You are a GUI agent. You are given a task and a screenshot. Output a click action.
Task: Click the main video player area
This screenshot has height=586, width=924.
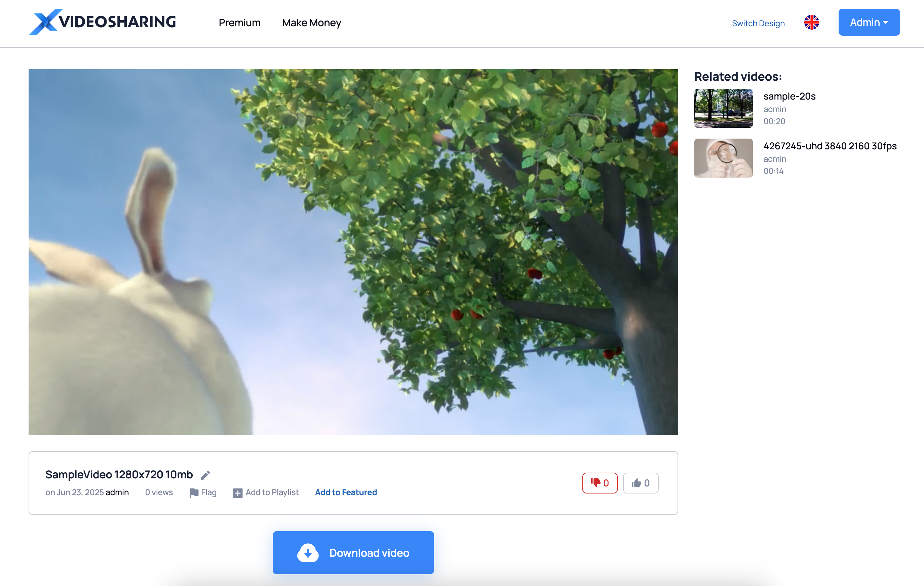coord(353,252)
